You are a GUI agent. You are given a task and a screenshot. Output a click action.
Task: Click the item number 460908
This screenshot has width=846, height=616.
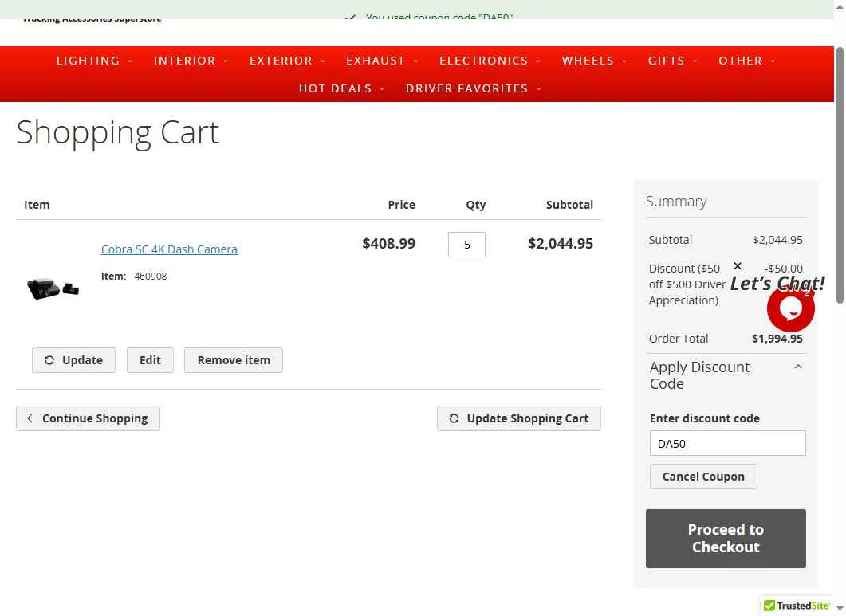click(150, 277)
